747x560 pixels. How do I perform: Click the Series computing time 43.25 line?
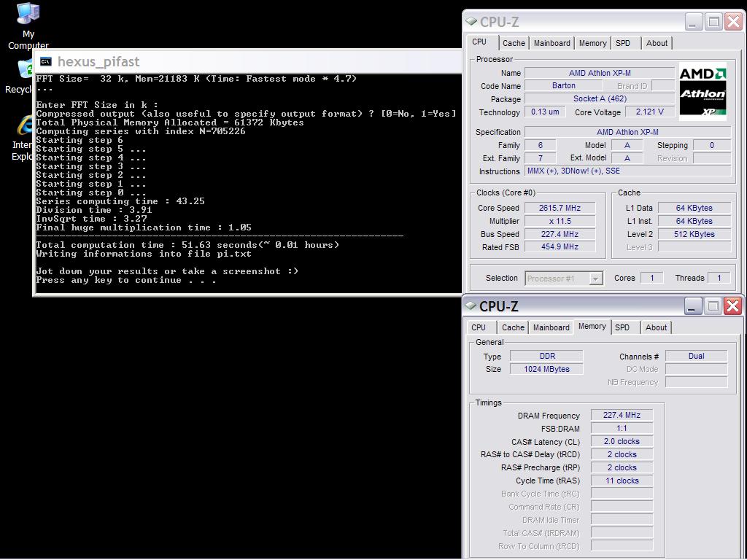pyautogui.click(x=120, y=201)
